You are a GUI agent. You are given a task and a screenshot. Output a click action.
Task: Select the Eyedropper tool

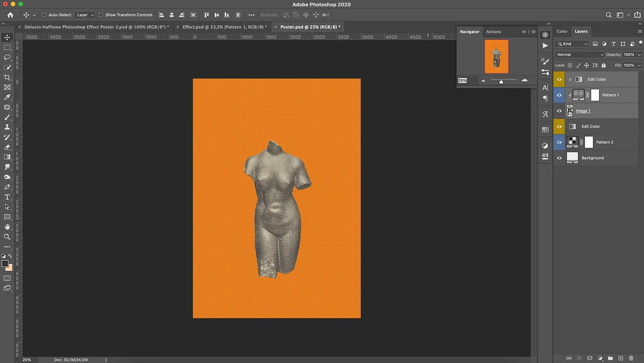click(x=8, y=97)
